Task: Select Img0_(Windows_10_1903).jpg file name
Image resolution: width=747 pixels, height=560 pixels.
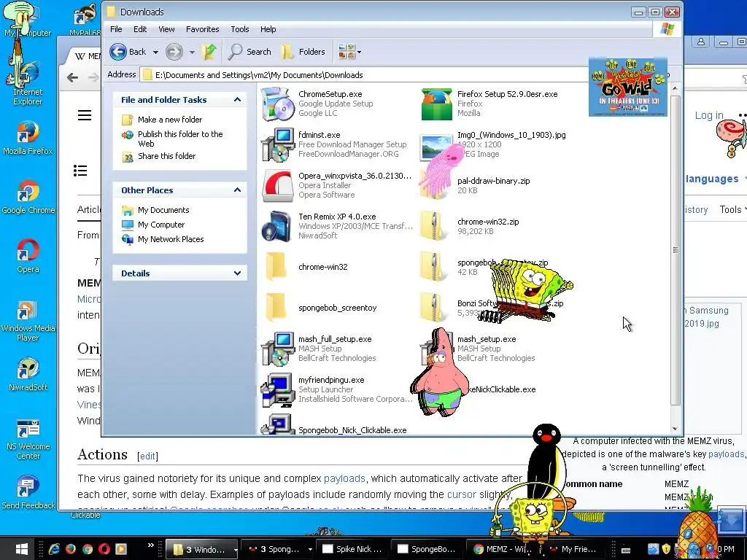Action: pyautogui.click(x=511, y=135)
